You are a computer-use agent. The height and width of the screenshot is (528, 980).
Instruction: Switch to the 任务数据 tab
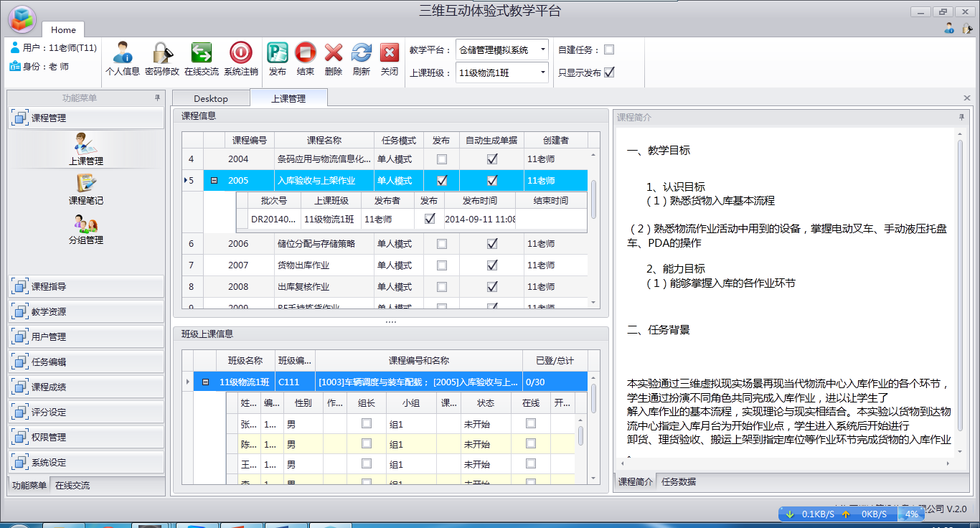(x=678, y=481)
